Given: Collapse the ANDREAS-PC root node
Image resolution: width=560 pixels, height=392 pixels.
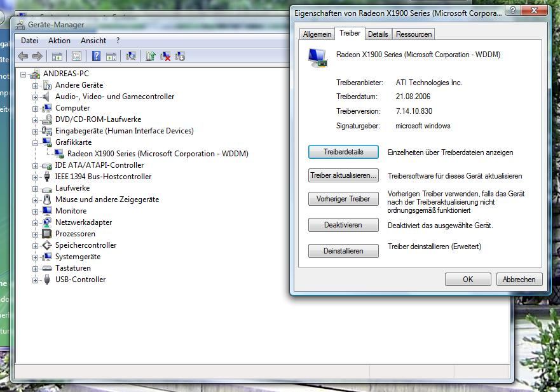Looking at the screenshot, I should pyautogui.click(x=24, y=74).
